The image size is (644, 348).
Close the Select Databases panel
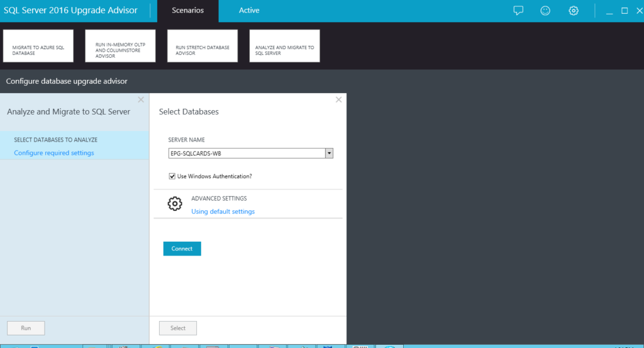338,99
